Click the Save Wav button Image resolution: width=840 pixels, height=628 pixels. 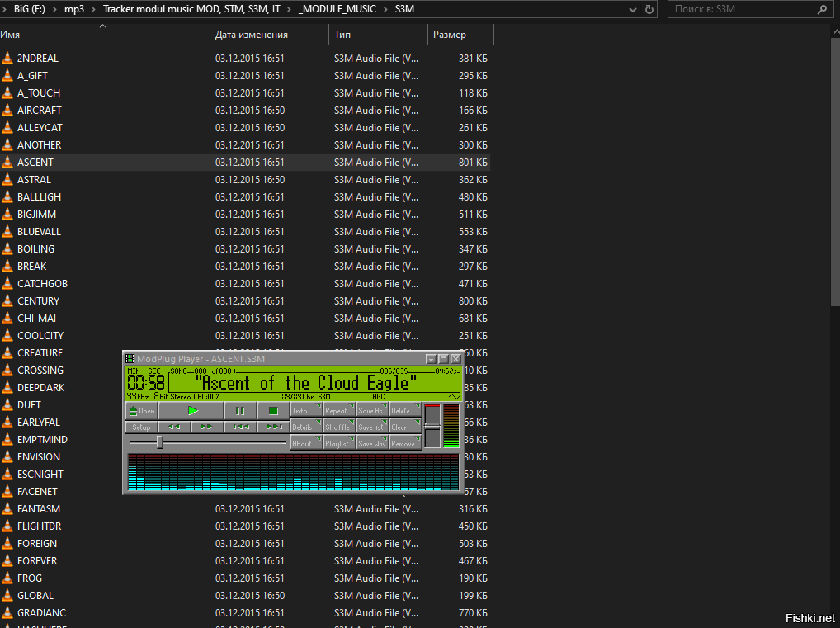371,443
